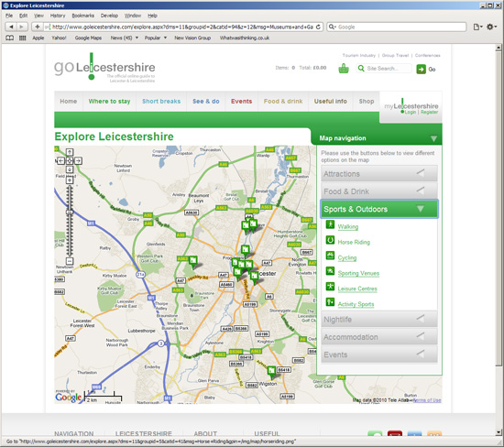
Task: Click the green shopping basket icon
Action: click(x=344, y=69)
